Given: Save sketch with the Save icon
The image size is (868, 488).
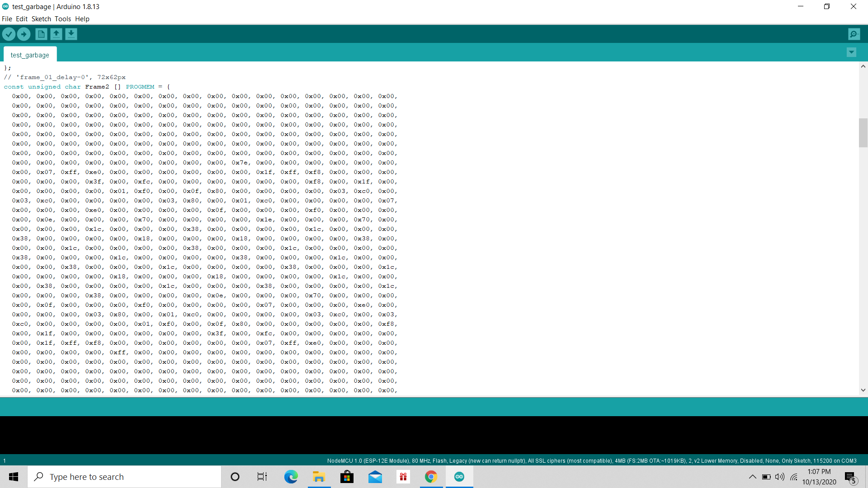Looking at the screenshot, I should coord(71,34).
